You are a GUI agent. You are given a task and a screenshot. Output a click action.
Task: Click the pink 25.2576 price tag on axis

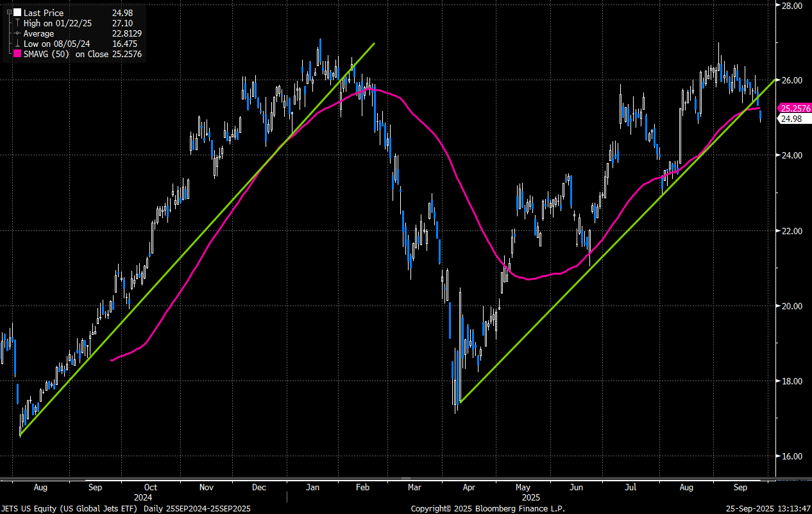[793, 108]
